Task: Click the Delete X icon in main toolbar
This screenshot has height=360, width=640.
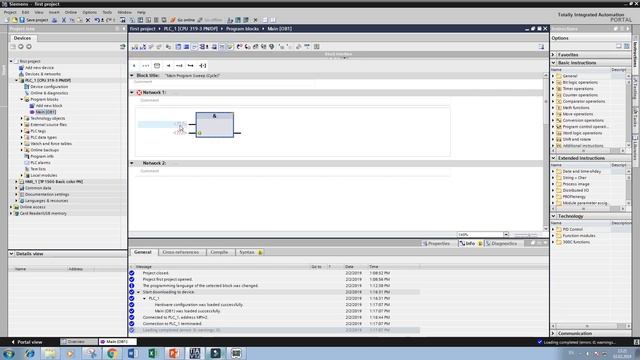Action: 88,20
